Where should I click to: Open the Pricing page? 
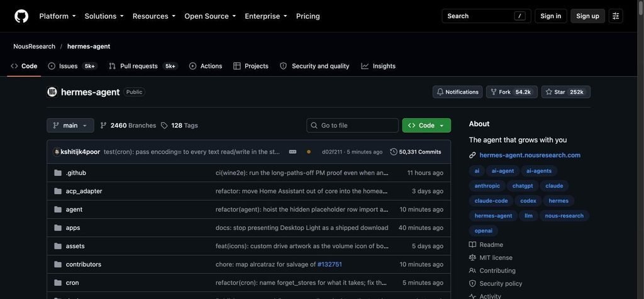tap(308, 16)
